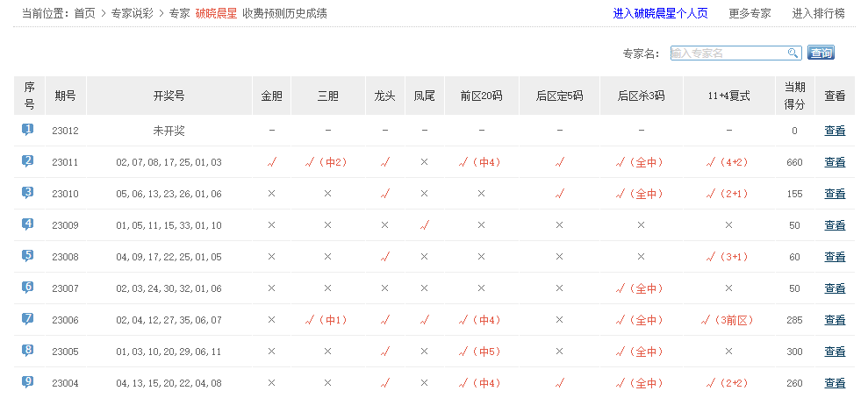Viewport: 868px width, 398px height.
Task: Click the number 1 row badge icon
Action: (28, 130)
